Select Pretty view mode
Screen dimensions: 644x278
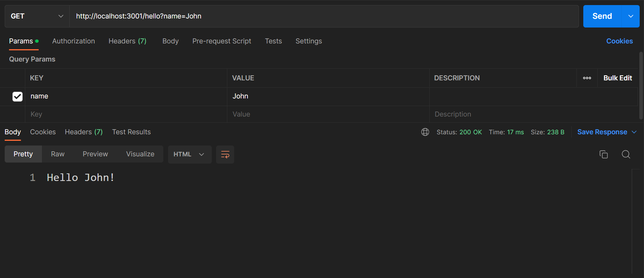click(x=23, y=154)
